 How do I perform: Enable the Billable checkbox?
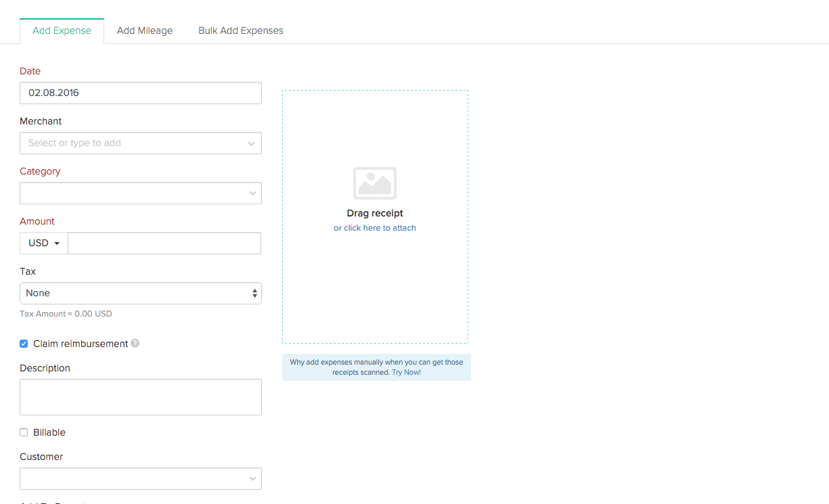click(24, 432)
